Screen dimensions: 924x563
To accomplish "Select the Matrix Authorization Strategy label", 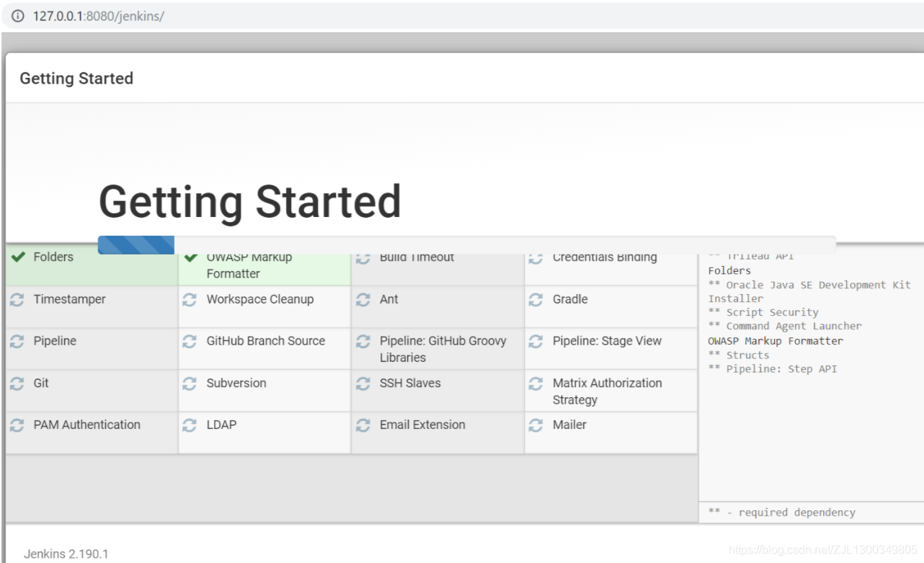I will [x=607, y=391].
